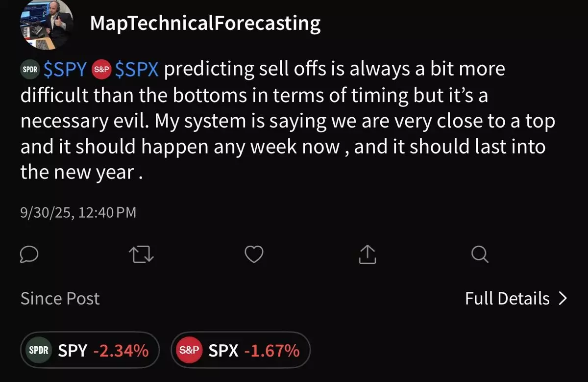Open the share icon menu
The height and width of the screenshot is (382, 588).
367,254
